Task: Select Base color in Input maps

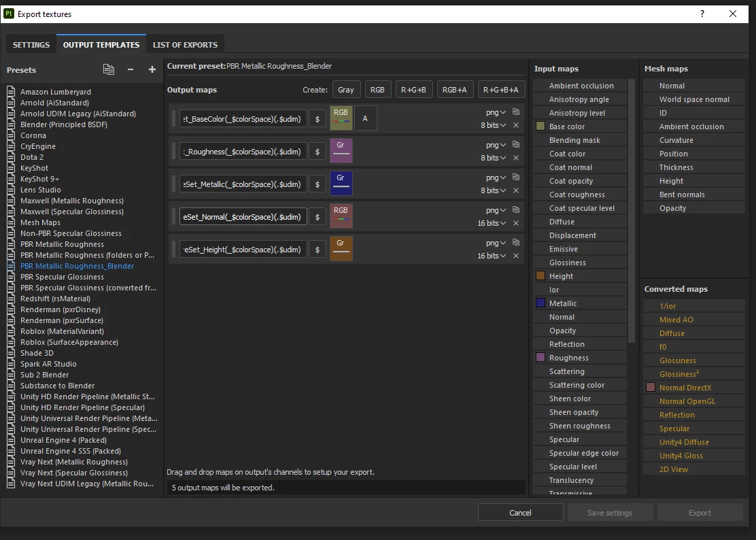Action: coord(580,126)
